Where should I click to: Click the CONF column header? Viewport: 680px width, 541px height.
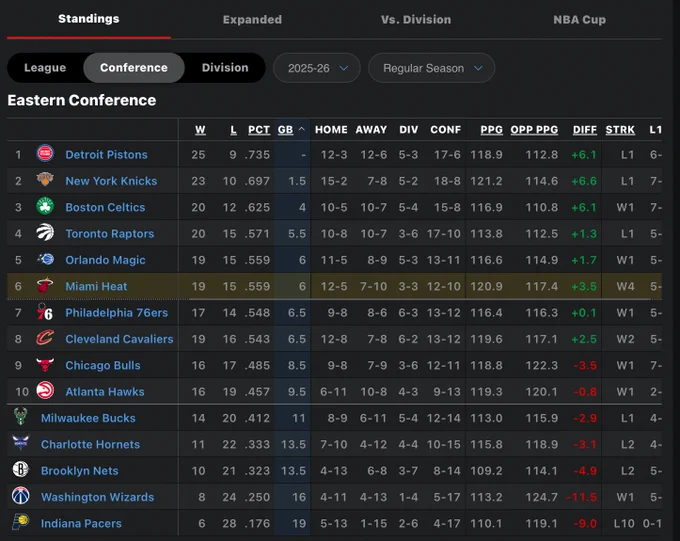tap(445, 130)
